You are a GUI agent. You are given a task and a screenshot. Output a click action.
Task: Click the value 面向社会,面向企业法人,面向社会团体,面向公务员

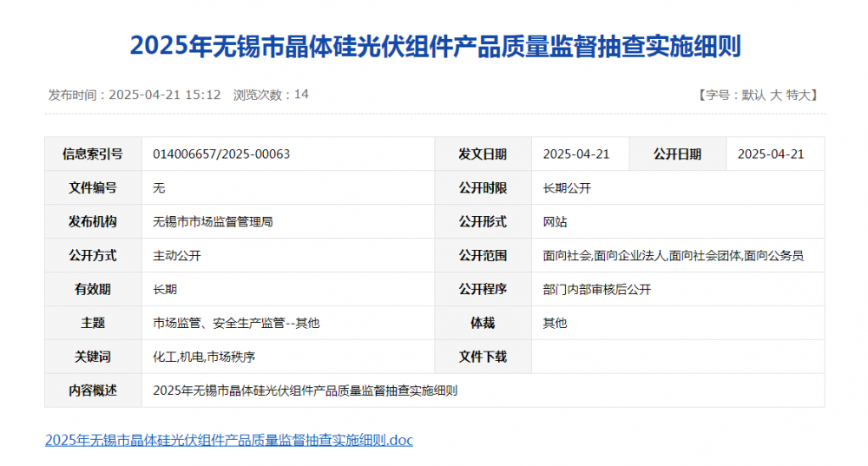[x=674, y=256]
